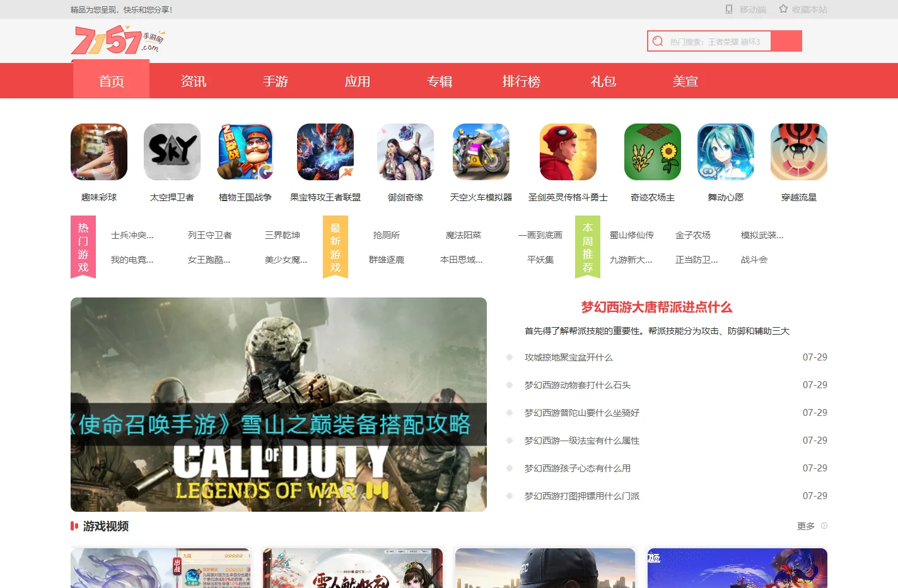Open the 金子农场 link

[693, 235]
